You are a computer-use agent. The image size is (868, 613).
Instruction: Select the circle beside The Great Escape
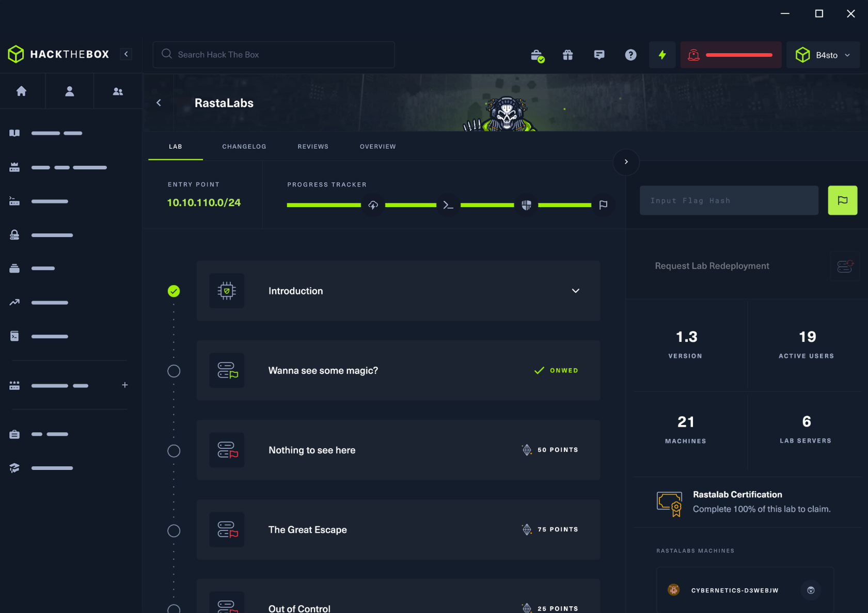click(174, 530)
